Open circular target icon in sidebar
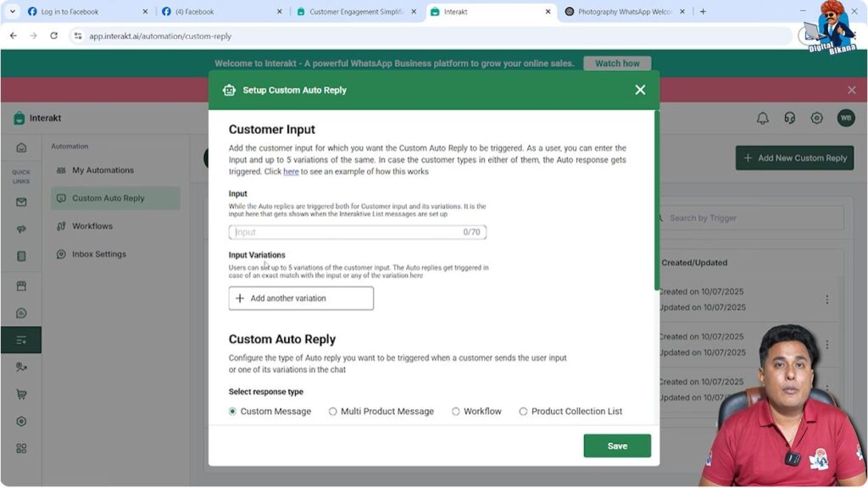Image resolution: width=868 pixels, height=488 pixels. [x=21, y=422]
